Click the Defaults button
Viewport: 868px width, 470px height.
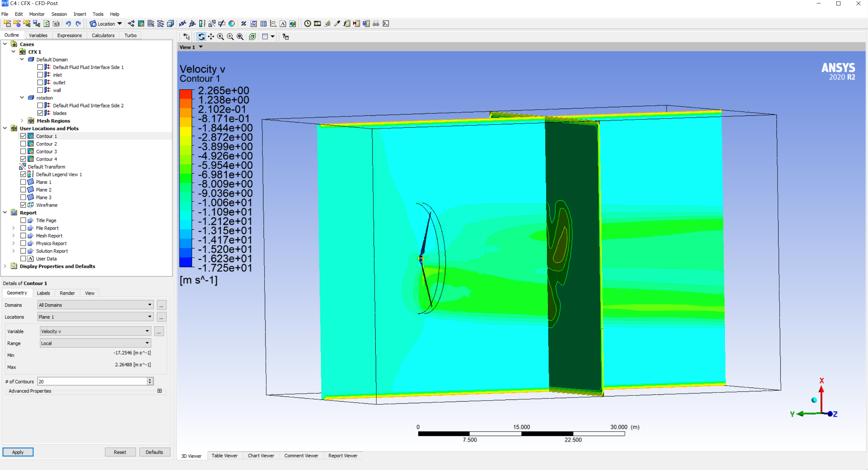(154, 452)
